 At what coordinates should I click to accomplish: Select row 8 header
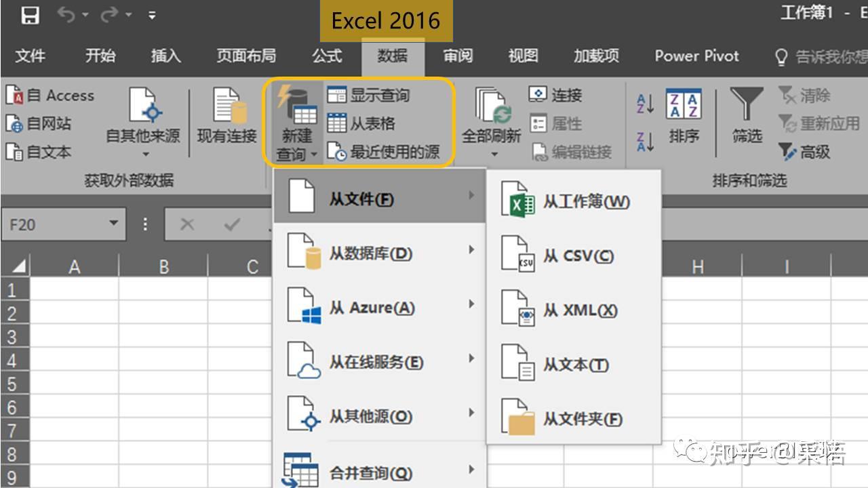pyautogui.click(x=14, y=453)
